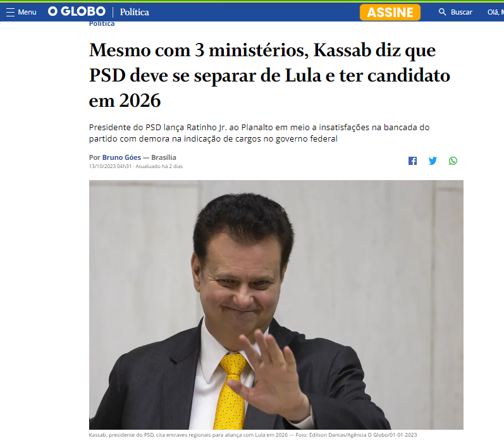The image size is (504, 443).
Task: Share article on Facebook
Action: tap(412, 161)
